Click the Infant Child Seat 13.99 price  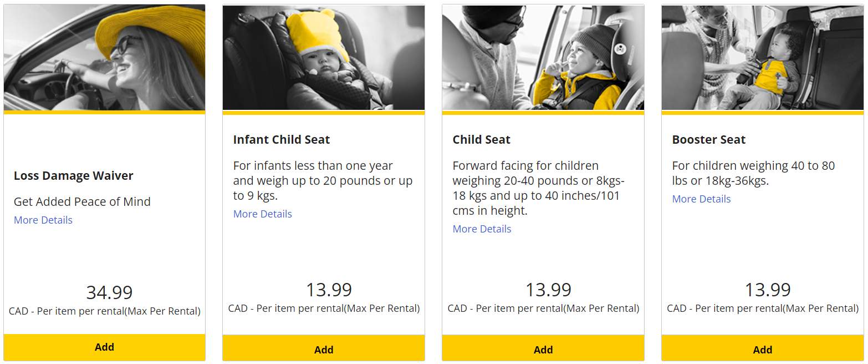[x=329, y=290]
